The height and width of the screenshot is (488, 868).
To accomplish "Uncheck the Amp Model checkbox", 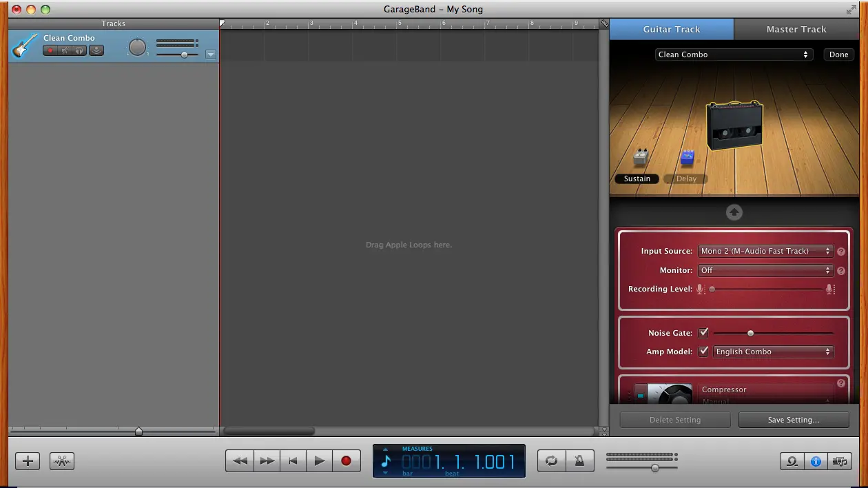I will pos(703,352).
